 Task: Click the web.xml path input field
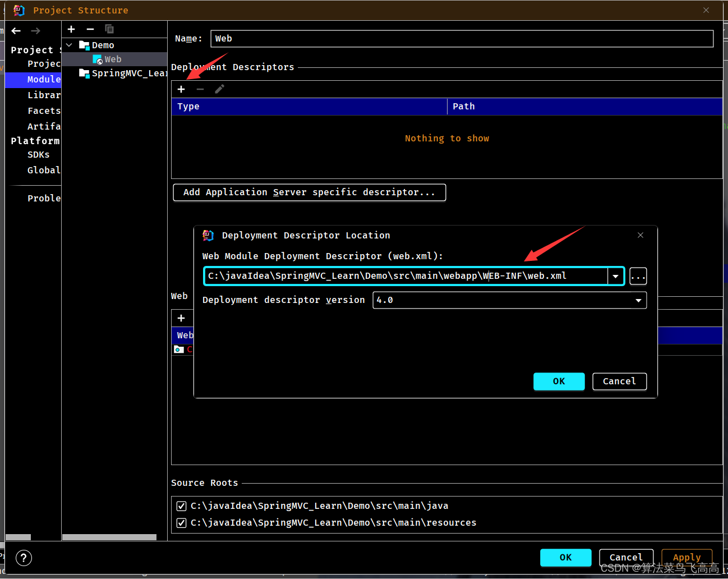[406, 276]
